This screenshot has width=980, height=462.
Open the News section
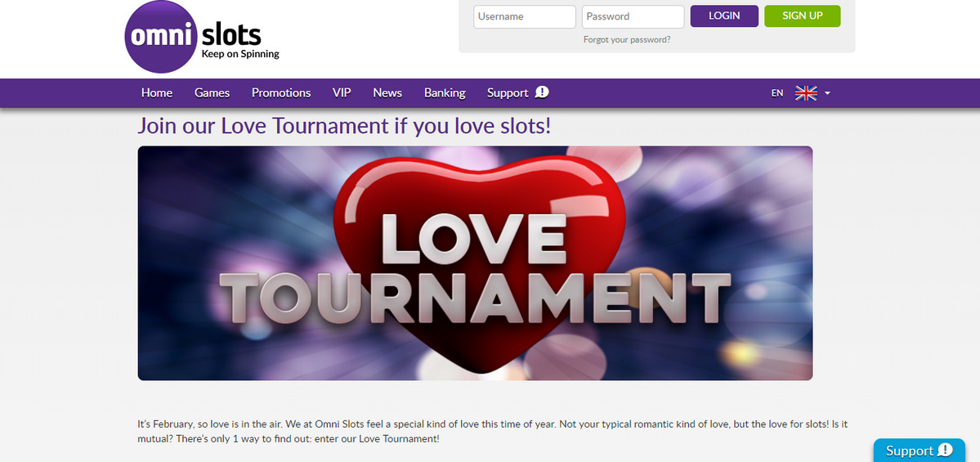(x=387, y=92)
